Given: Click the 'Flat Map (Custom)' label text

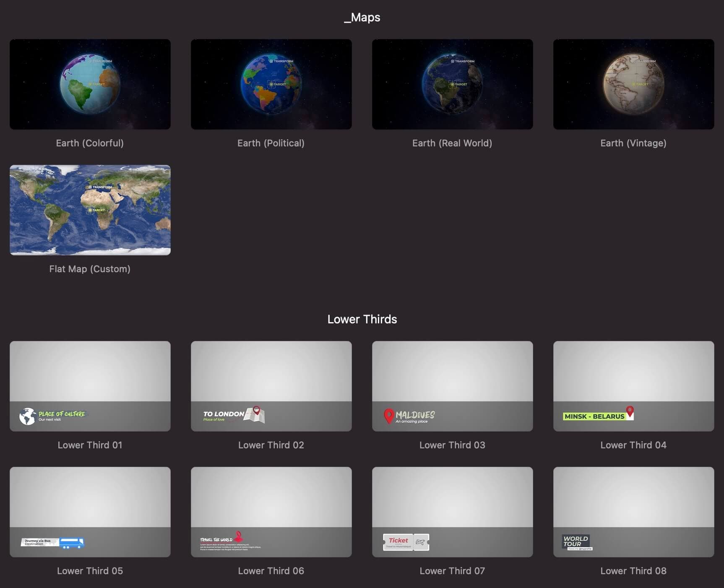Looking at the screenshot, I should click(89, 269).
